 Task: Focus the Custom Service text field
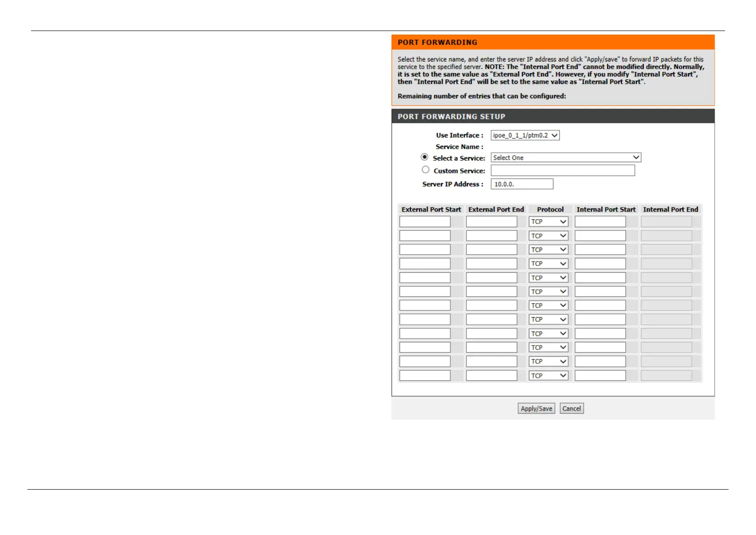point(563,170)
